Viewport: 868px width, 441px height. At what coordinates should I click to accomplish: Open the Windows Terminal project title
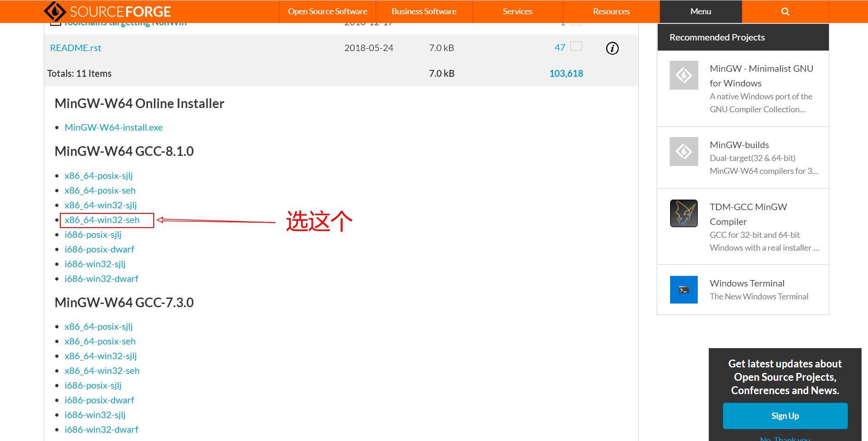click(x=747, y=283)
